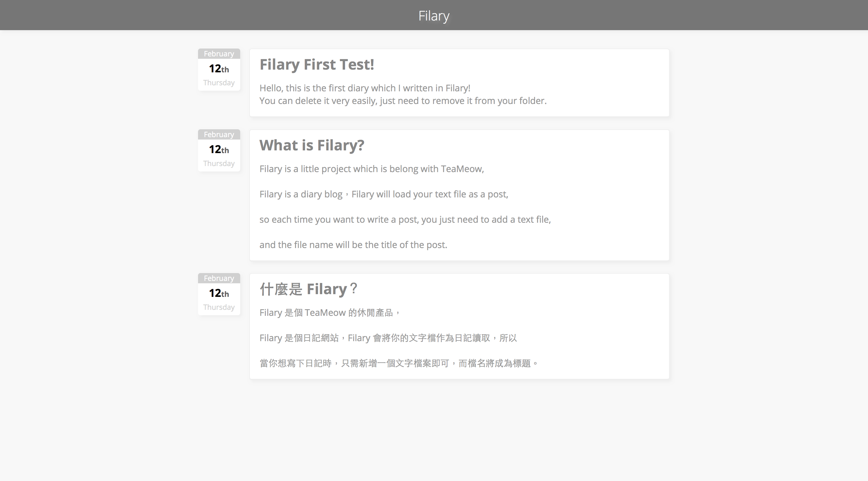Open the 'Filary First Test!' post title
Screen dimensions: 868x481
tap(316, 64)
